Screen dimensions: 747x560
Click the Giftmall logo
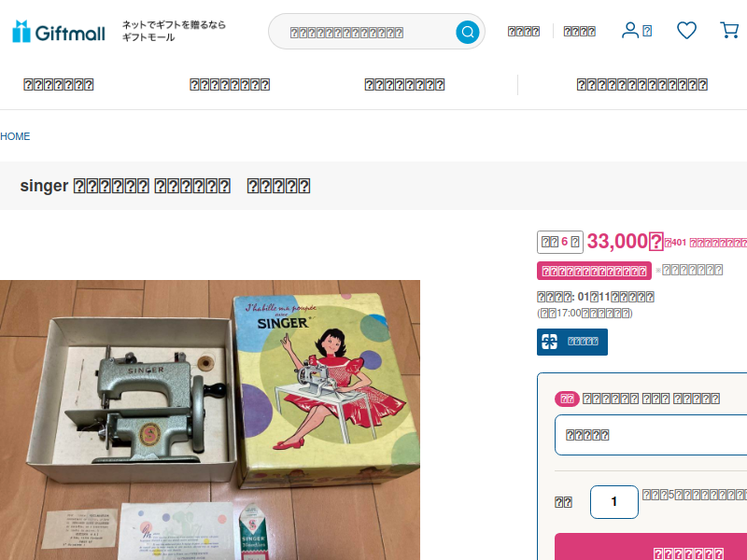click(58, 32)
